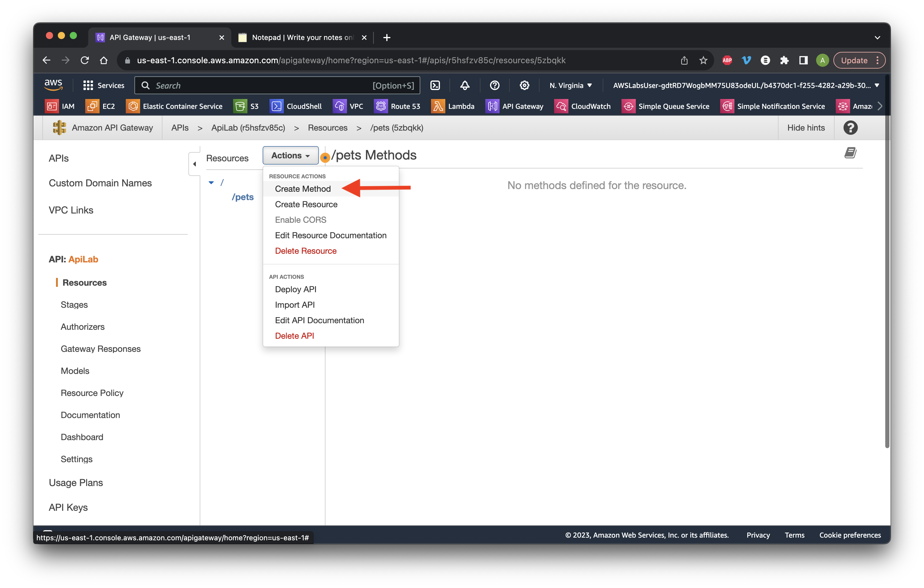Reload the page

coord(85,60)
